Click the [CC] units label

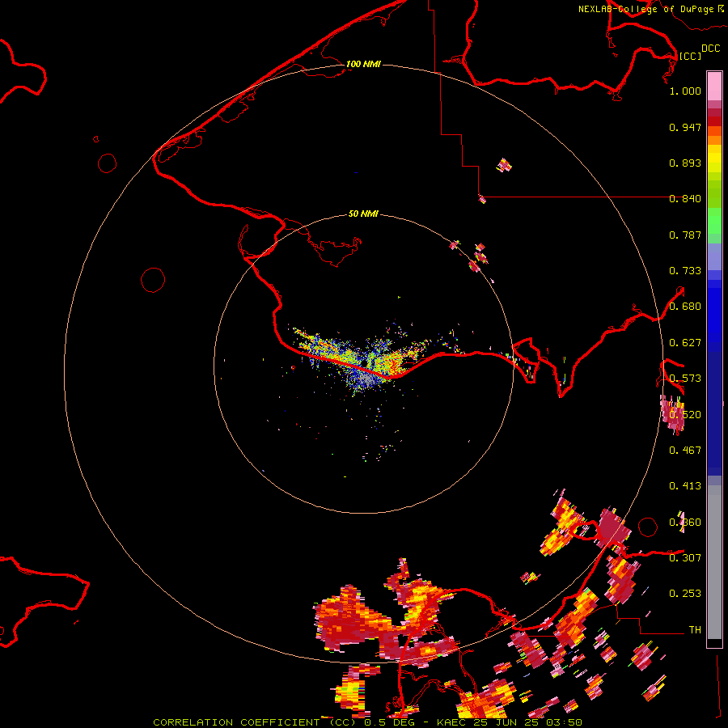(x=690, y=56)
